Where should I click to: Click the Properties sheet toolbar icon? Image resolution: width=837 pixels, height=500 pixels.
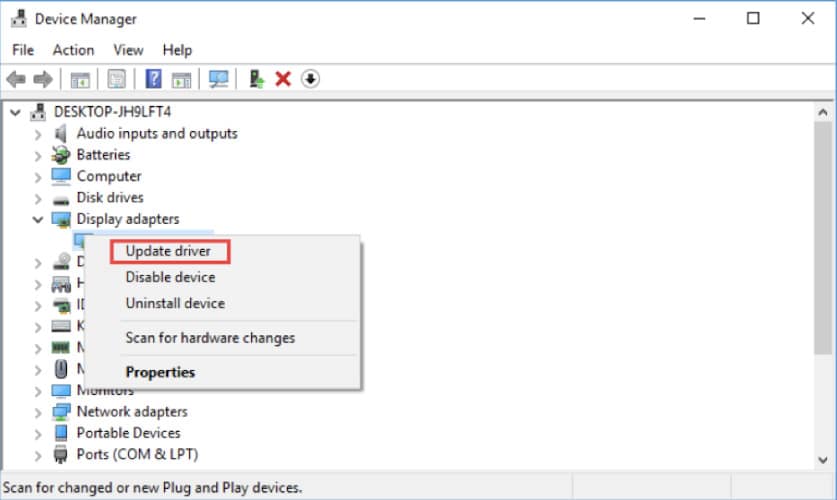click(116, 80)
